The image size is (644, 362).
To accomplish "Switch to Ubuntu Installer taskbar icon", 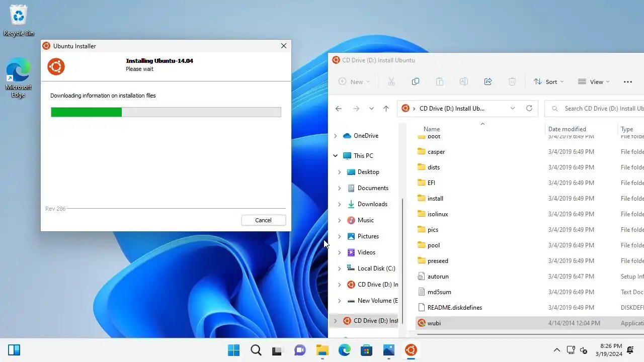I will tap(411, 350).
